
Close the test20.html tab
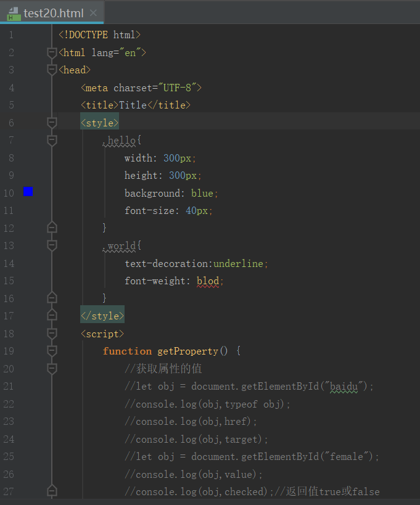pyautogui.click(x=93, y=13)
